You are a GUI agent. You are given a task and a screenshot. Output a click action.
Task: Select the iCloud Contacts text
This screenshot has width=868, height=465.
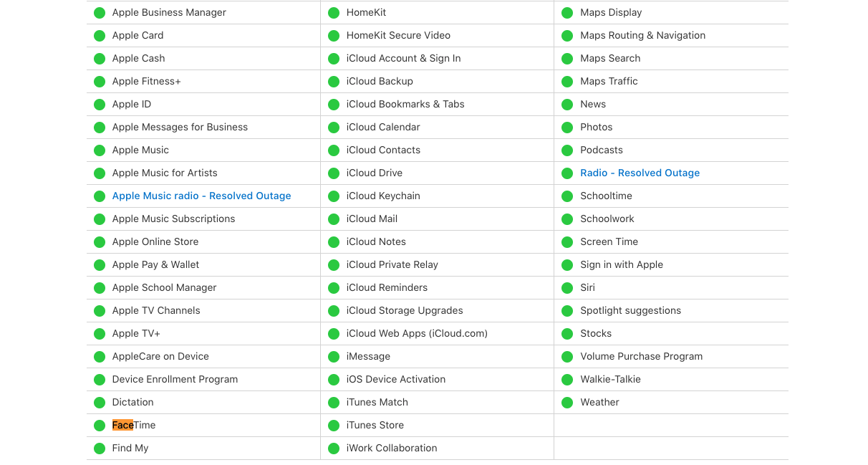coord(383,150)
